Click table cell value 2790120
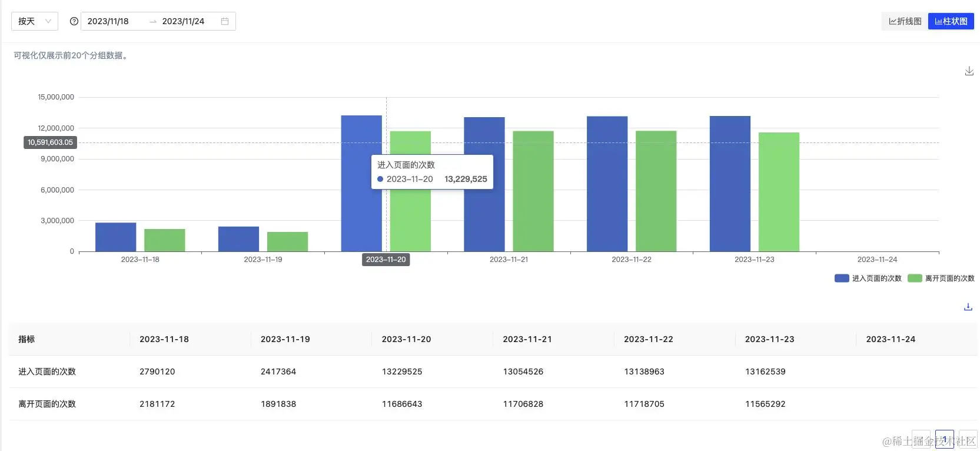This screenshot has width=980, height=451. click(157, 372)
